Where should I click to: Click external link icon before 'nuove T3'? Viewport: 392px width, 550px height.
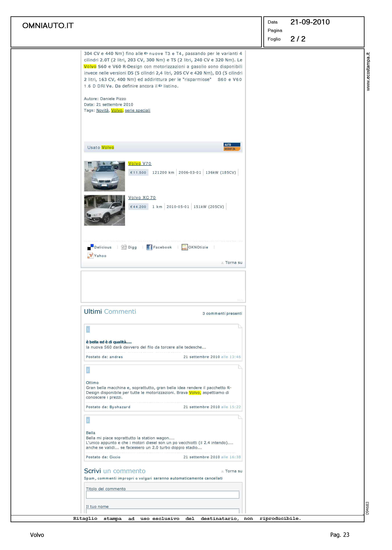click(146, 53)
